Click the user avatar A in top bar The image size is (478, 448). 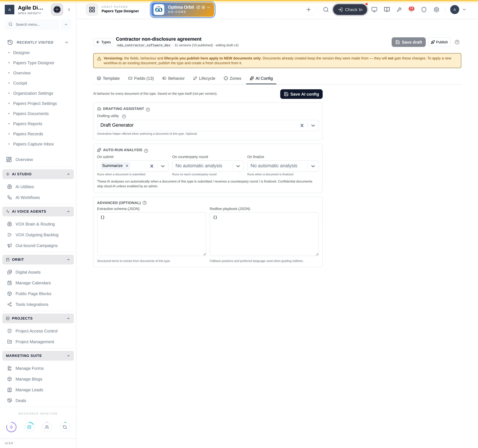pyautogui.click(x=454, y=10)
